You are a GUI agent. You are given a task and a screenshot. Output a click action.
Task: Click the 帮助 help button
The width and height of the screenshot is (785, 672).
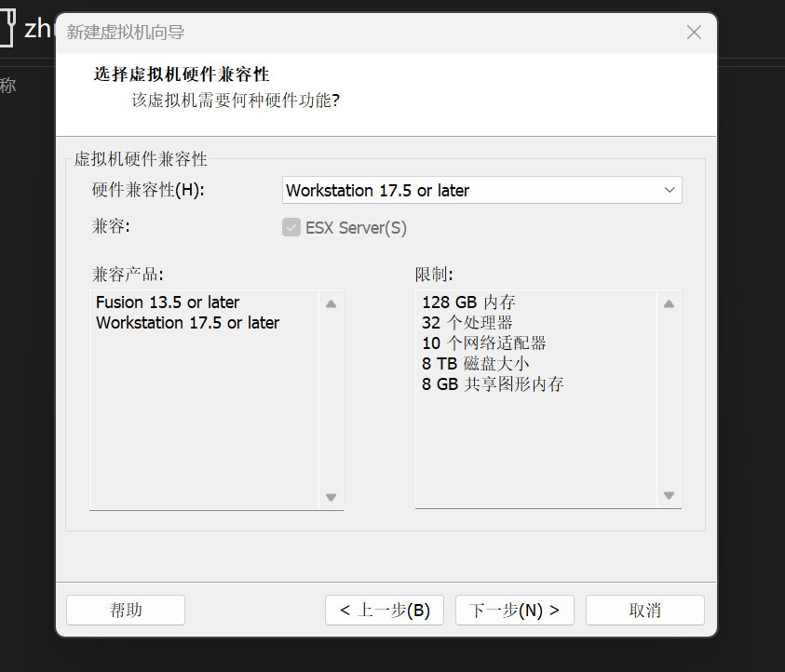click(x=126, y=610)
